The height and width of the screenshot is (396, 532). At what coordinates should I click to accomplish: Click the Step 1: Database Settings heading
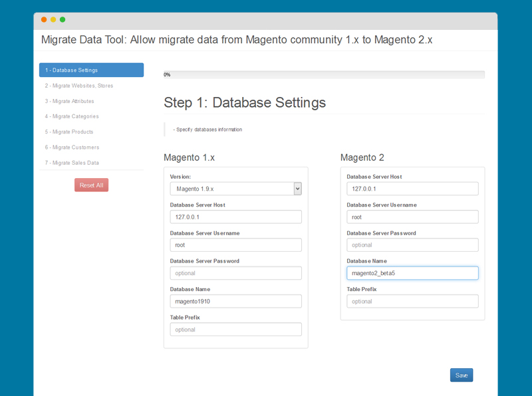point(245,103)
